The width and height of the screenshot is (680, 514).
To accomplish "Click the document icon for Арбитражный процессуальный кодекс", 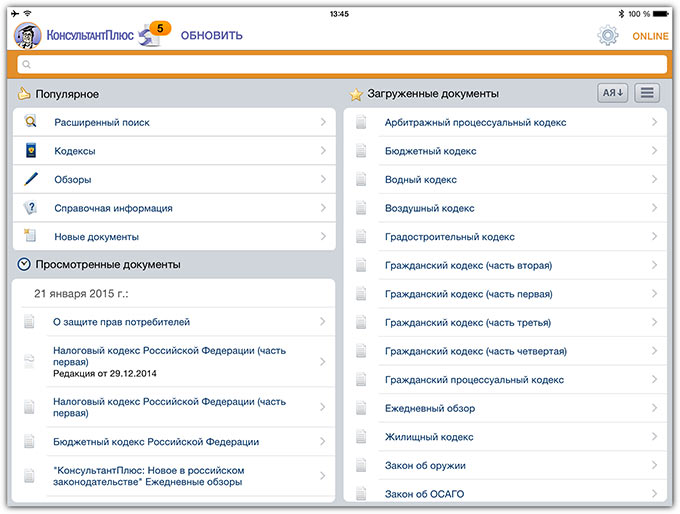I will coord(361,122).
